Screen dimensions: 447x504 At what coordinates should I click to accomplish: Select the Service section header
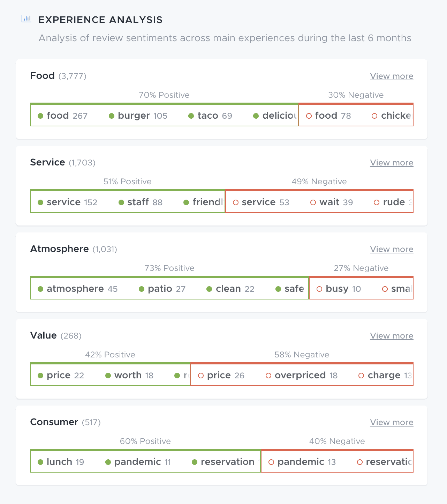tap(47, 162)
